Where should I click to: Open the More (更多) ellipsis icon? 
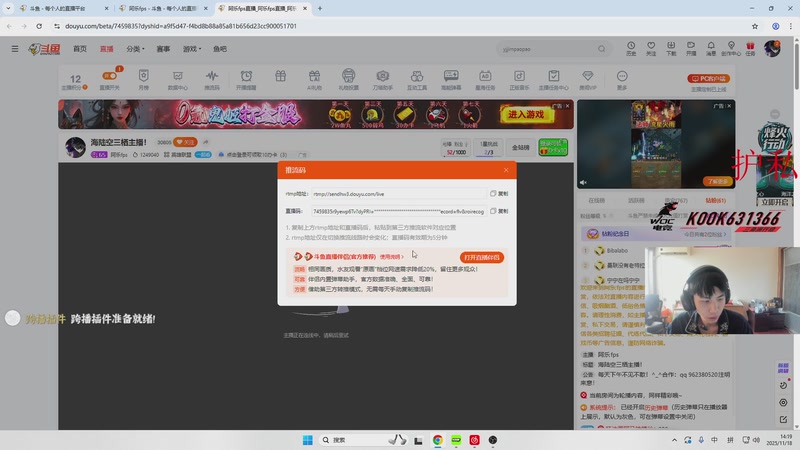tap(622, 80)
